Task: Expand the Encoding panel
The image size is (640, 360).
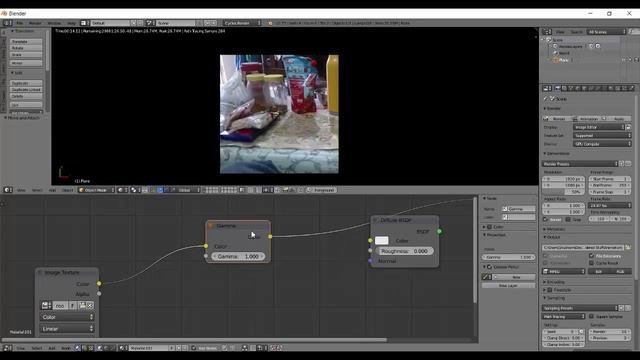Action: click(x=554, y=282)
